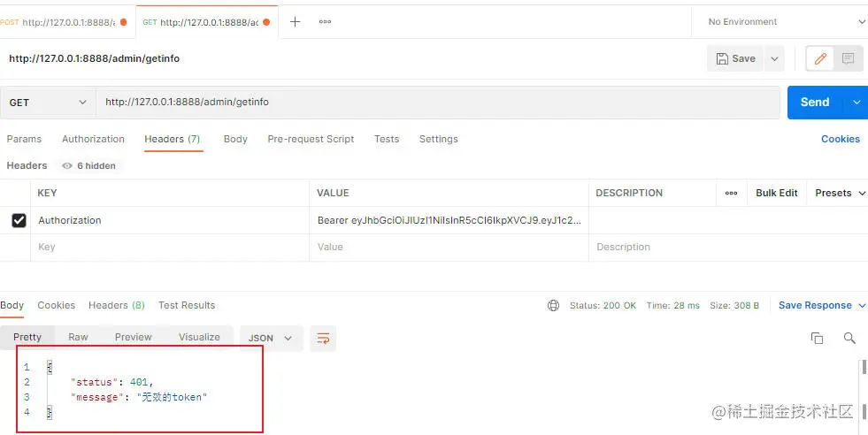Click the pencil edit icon
Image resolution: width=868 pixels, height=435 pixels.
820,58
